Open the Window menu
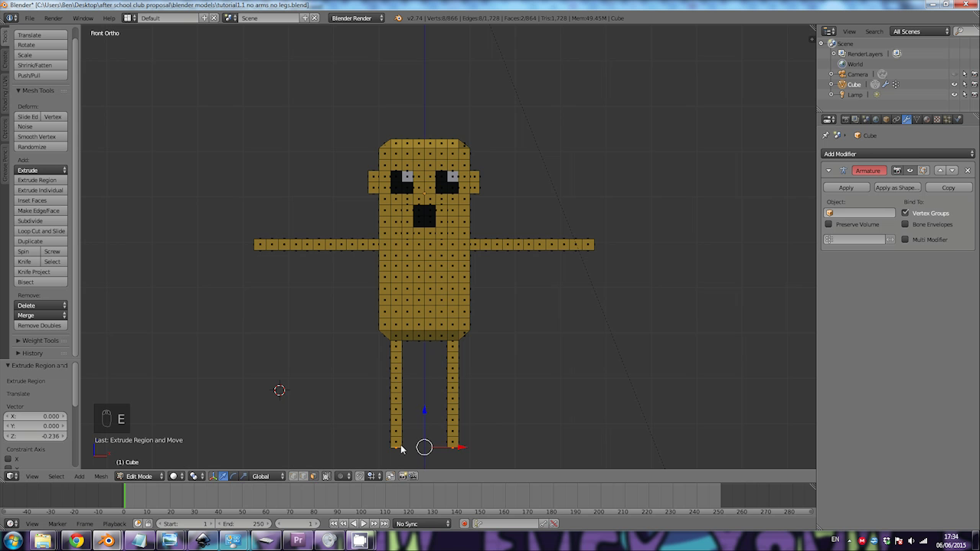Image resolution: width=980 pixels, height=551 pixels. 83,18
